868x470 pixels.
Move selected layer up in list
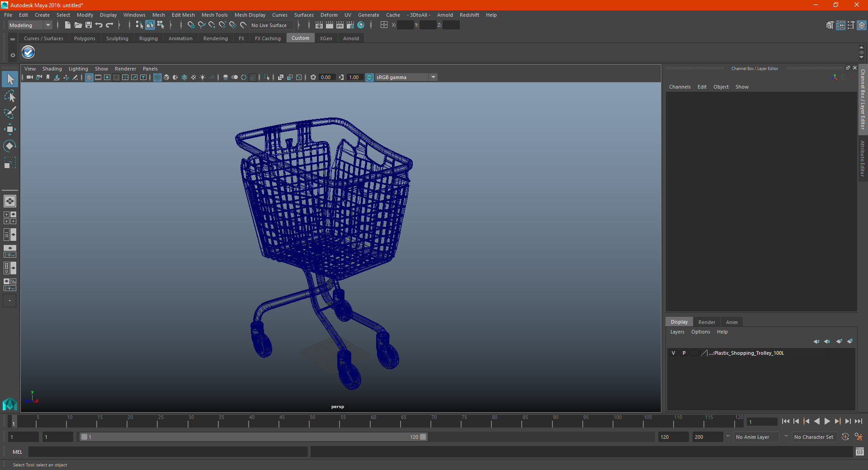[816, 341]
